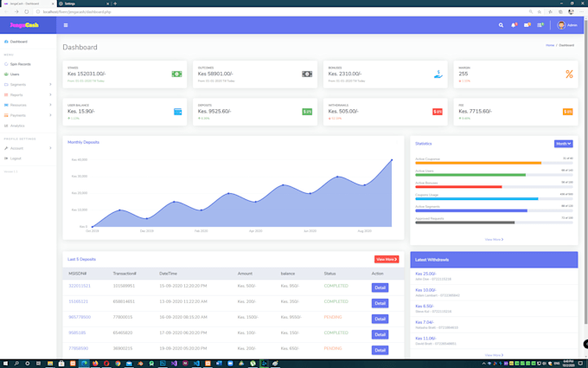Click the Kes 11.06/- withdrawal entry
588x368 pixels.
[x=494, y=340]
